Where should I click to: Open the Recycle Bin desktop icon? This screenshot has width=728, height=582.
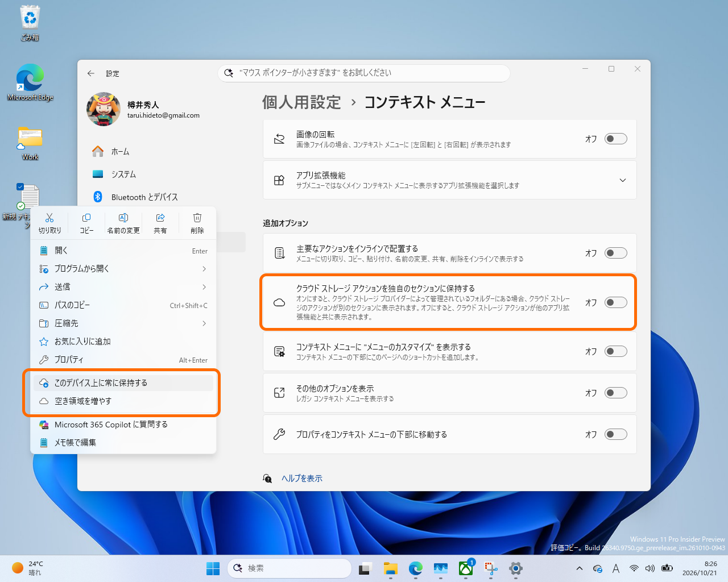pyautogui.click(x=30, y=24)
